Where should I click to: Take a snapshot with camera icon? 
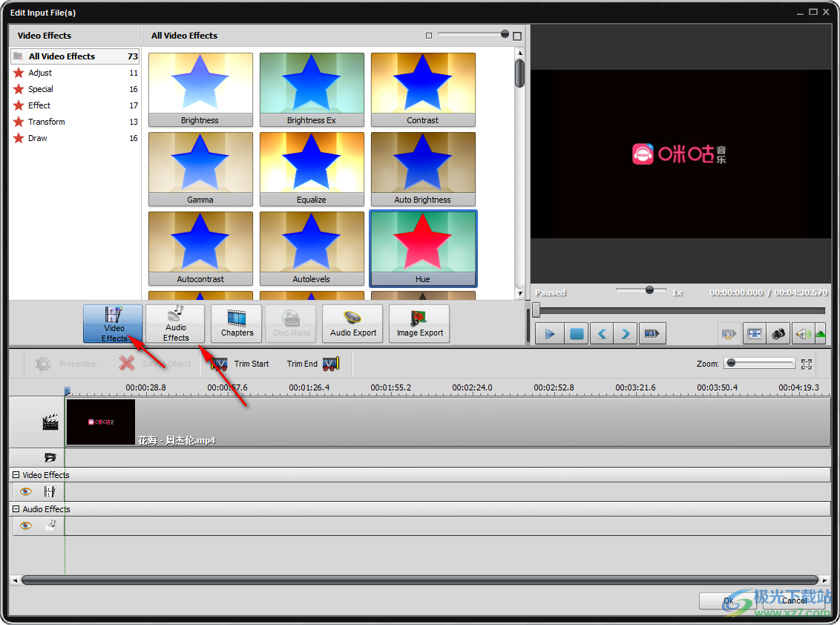coord(778,334)
